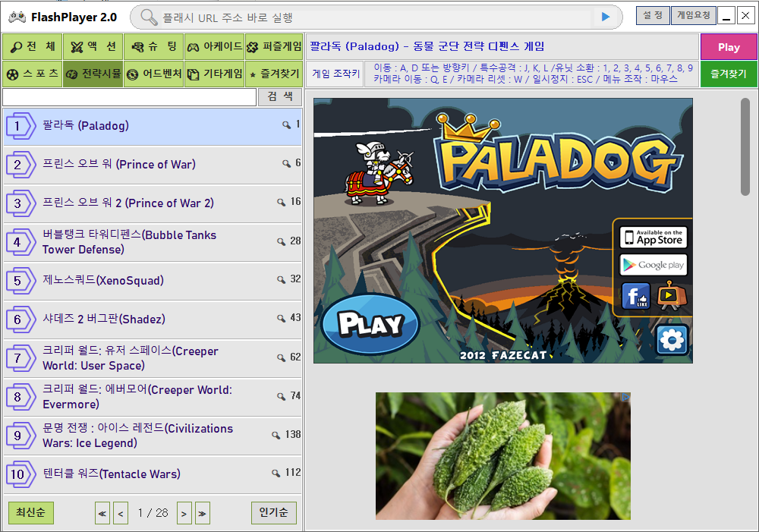The width and height of the screenshot is (759, 532).
Task: Select game 1 팔라독 (Paladog)
Action: (153, 126)
